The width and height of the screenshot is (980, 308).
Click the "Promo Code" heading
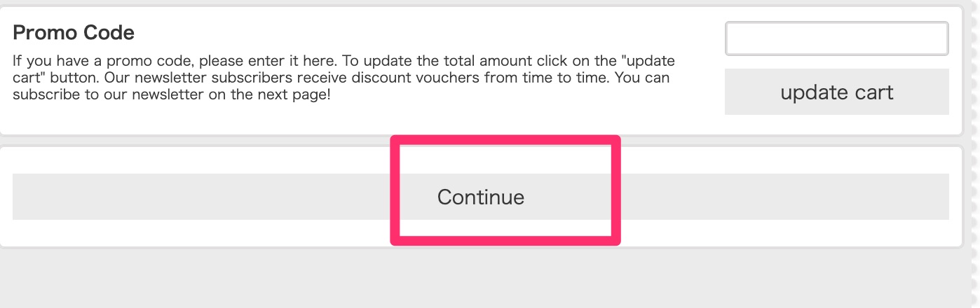click(x=74, y=33)
